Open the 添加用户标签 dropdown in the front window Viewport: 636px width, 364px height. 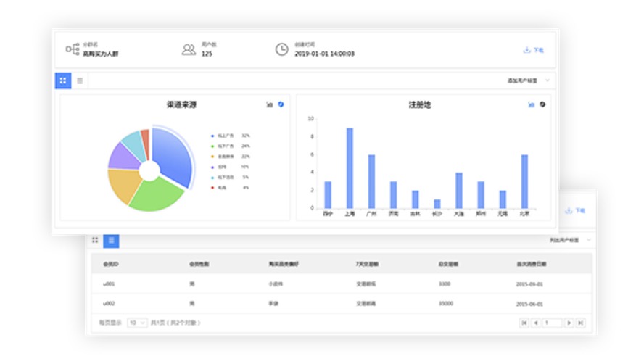click(529, 80)
